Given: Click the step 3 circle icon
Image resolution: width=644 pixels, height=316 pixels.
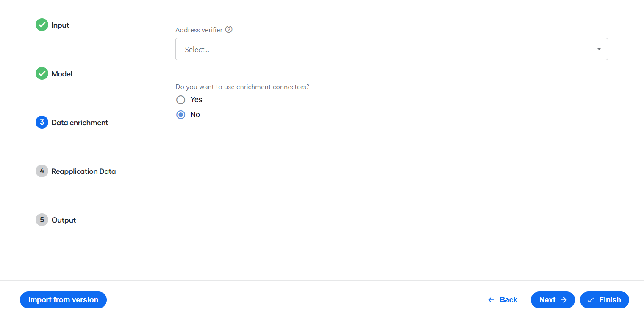Looking at the screenshot, I should pos(42,123).
